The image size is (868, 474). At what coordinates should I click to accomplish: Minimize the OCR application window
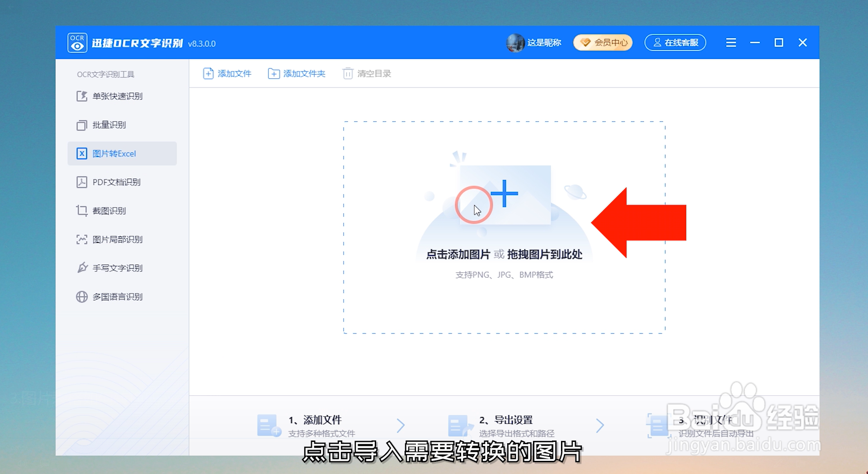pos(755,43)
